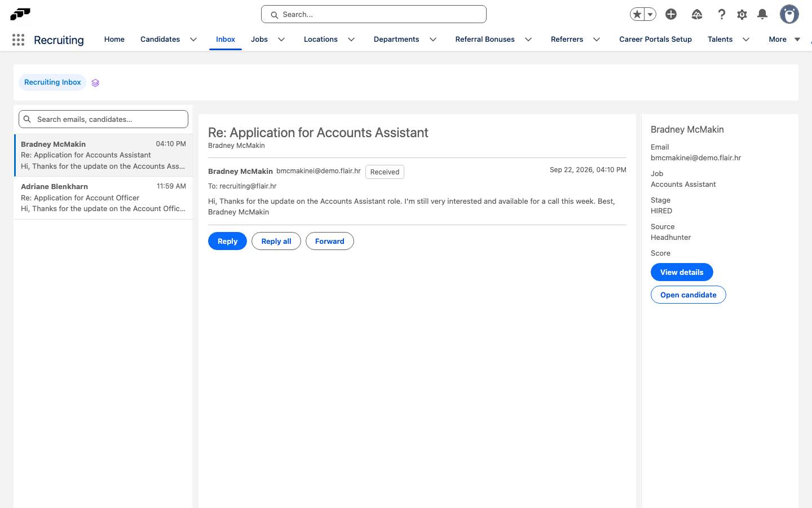The height and width of the screenshot is (508, 812).
Task: Open the App Launcher grid icon
Action: point(18,40)
